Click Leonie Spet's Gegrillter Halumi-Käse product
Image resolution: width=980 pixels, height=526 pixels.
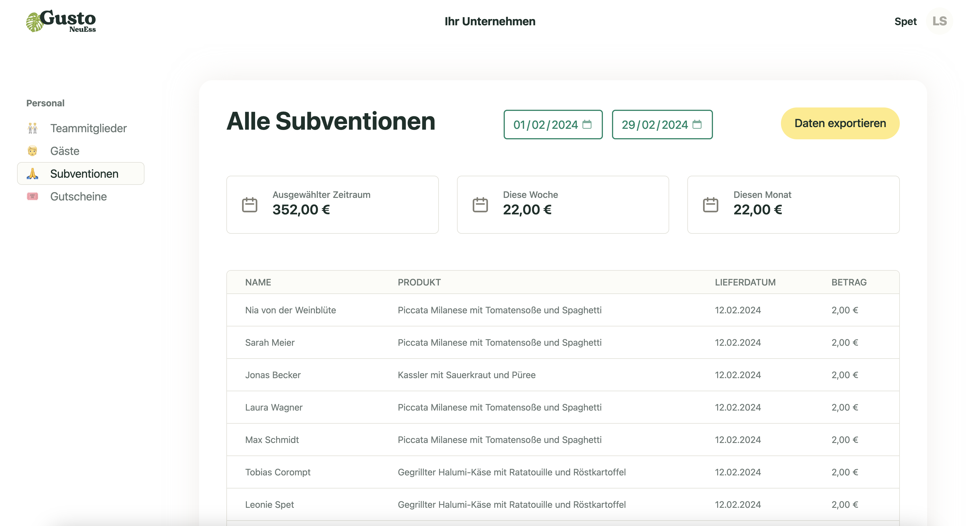click(511, 504)
